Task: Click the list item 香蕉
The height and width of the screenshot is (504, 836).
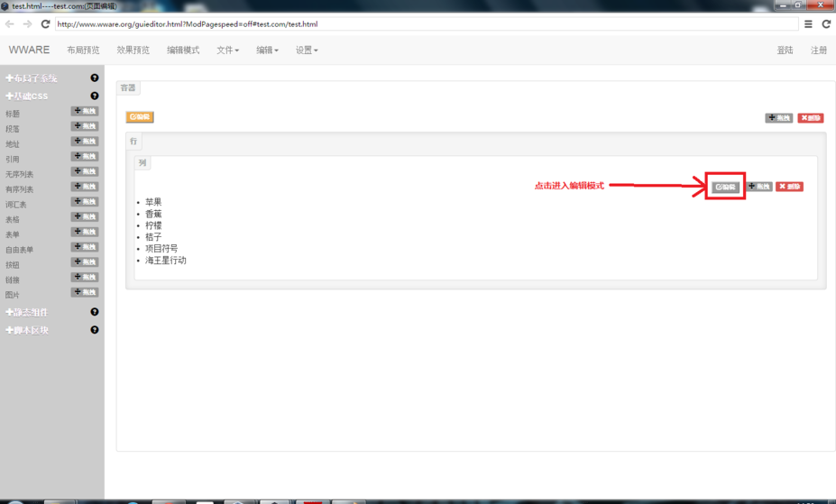Action: pyautogui.click(x=153, y=214)
